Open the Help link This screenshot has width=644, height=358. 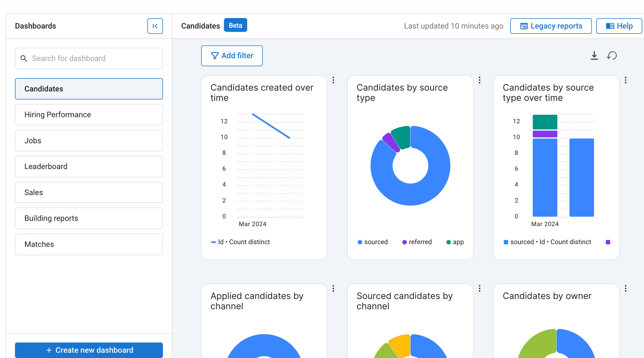[619, 26]
